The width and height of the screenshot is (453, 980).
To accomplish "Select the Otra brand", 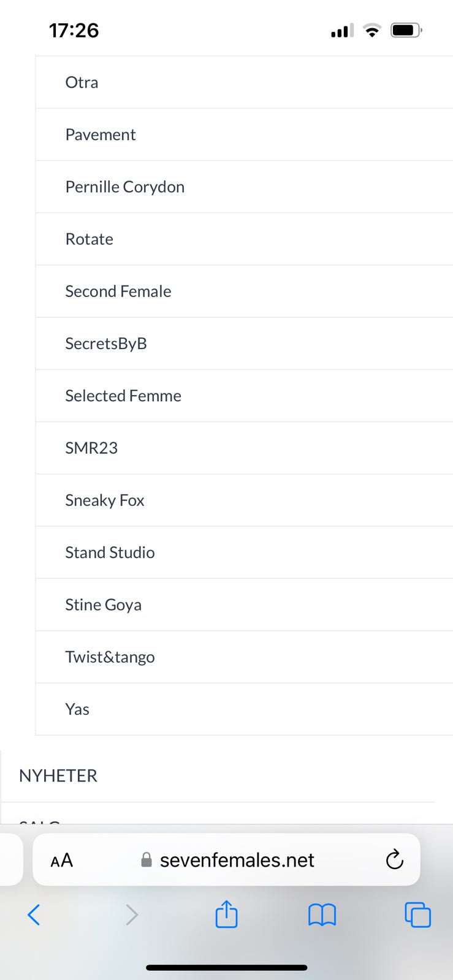I will [82, 82].
